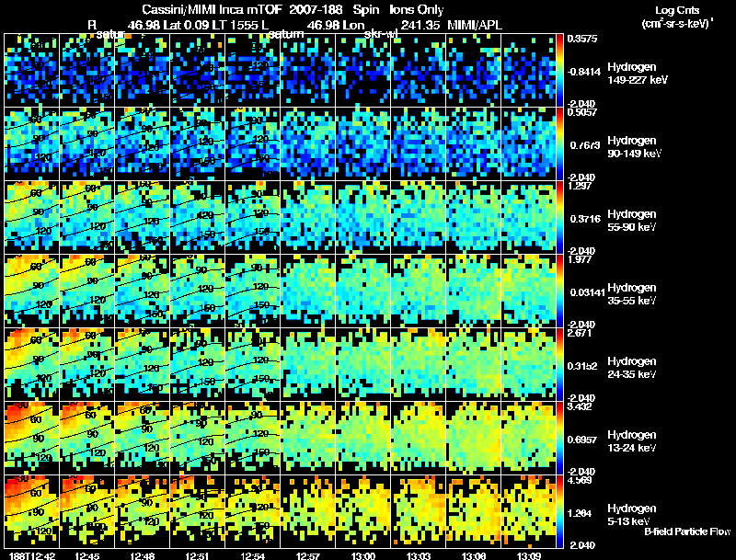Click the 1.977 colorbar value
Viewport: 736px width, 560px height.
pyautogui.click(x=579, y=259)
